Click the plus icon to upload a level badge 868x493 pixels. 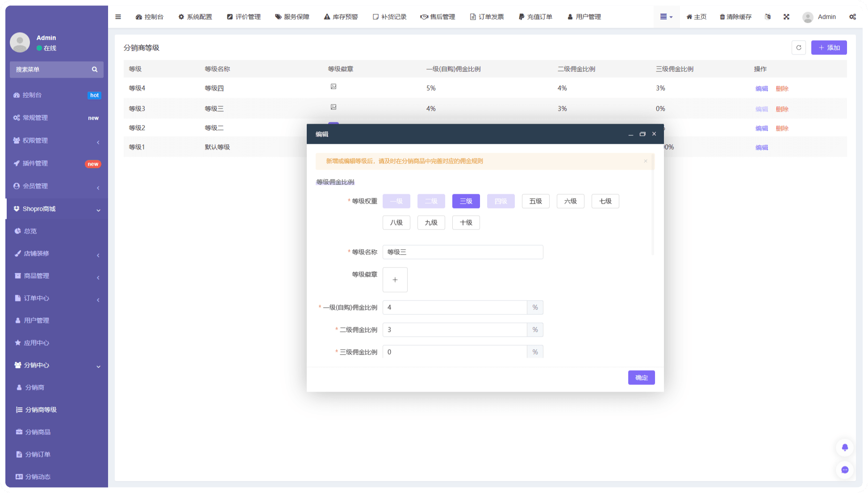point(395,280)
